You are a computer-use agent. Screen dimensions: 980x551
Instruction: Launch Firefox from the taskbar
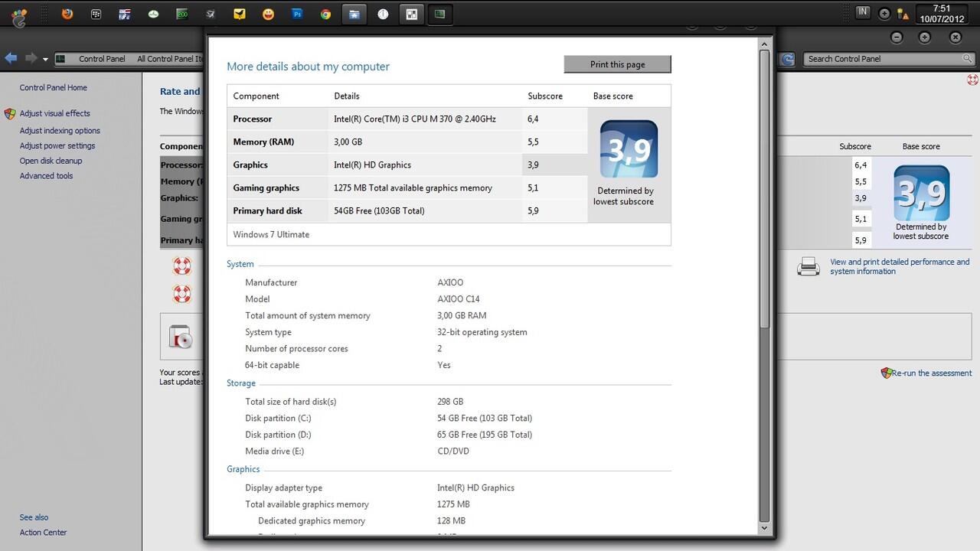point(67,14)
